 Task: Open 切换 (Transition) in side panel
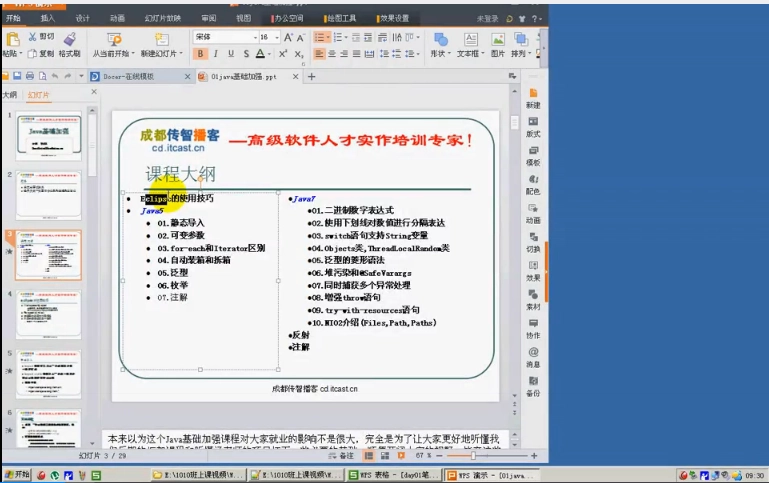coord(533,243)
